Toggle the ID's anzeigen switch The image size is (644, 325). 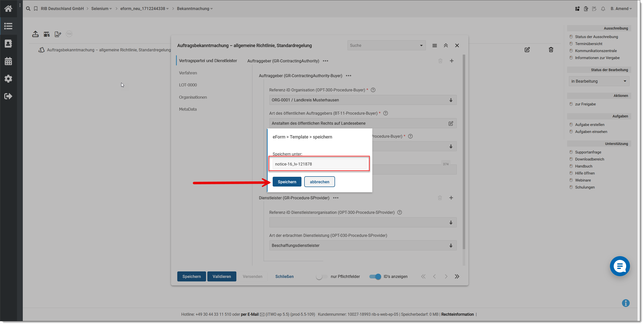[x=375, y=276]
